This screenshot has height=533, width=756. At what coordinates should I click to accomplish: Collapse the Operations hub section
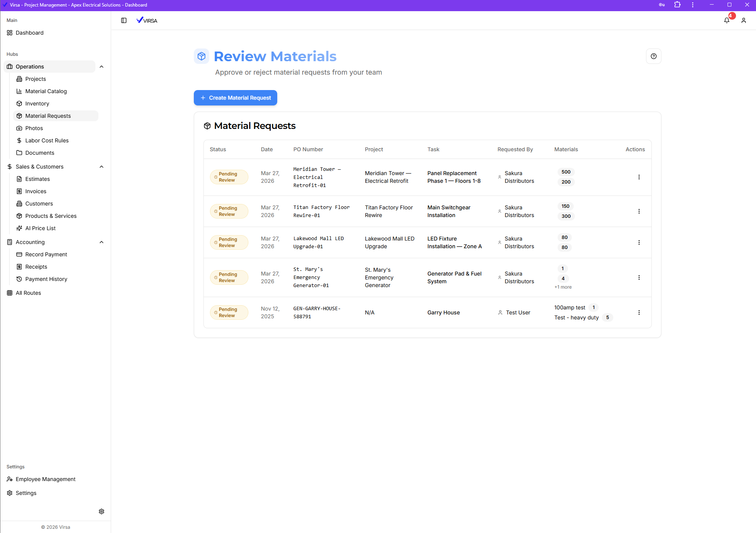coord(102,67)
